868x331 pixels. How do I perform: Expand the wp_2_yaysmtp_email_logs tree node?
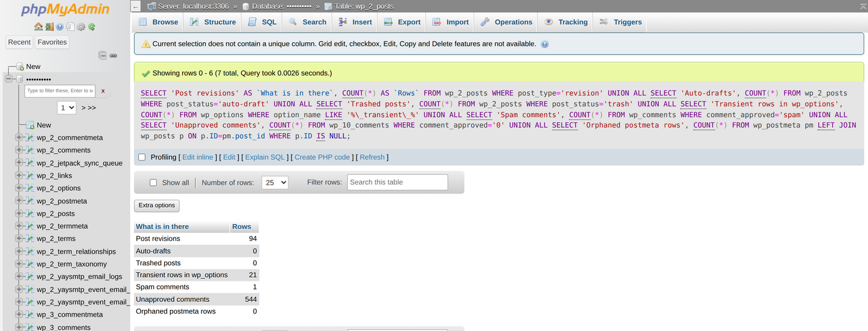[x=19, y=276]
